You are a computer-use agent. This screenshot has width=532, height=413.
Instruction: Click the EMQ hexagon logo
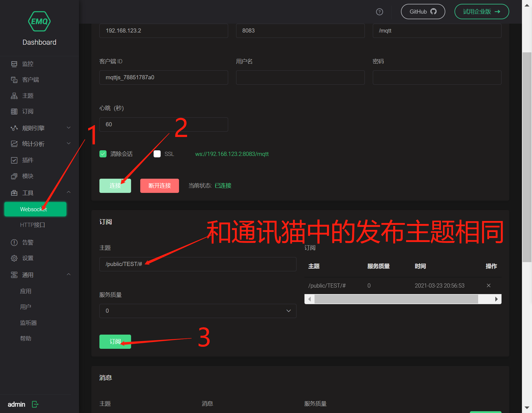pos(39,21)
